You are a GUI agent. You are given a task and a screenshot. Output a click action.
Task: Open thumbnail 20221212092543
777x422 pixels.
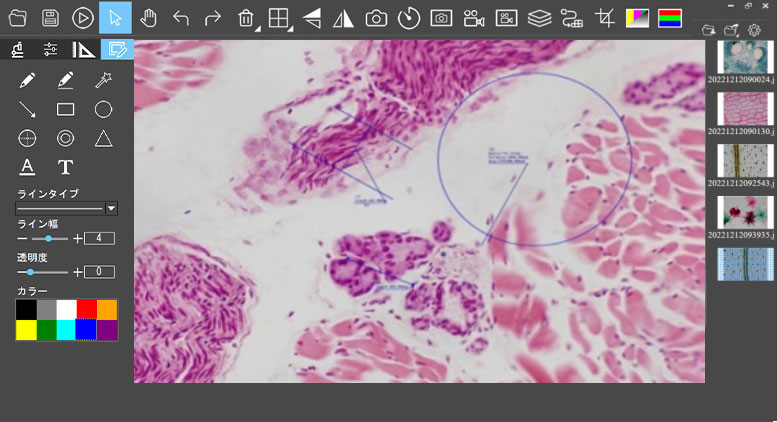(x=745, y=160)
